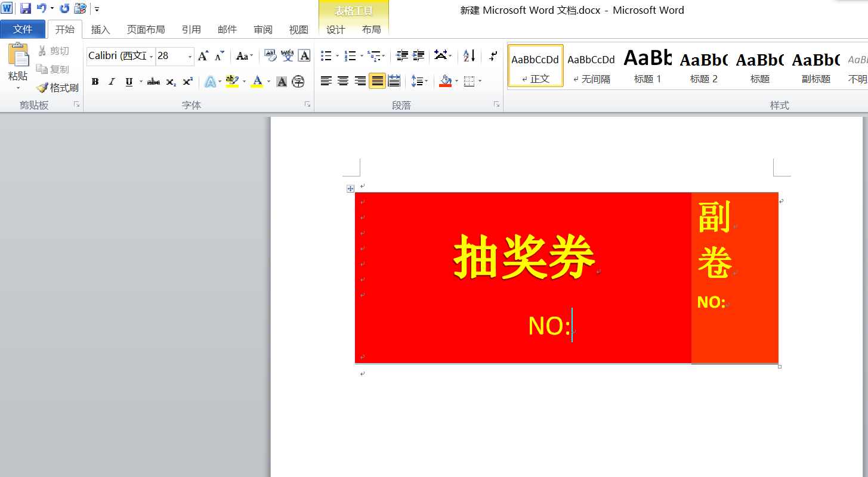Increase the paragraph indent
This screenshot has height=477, width=868.
418,56
